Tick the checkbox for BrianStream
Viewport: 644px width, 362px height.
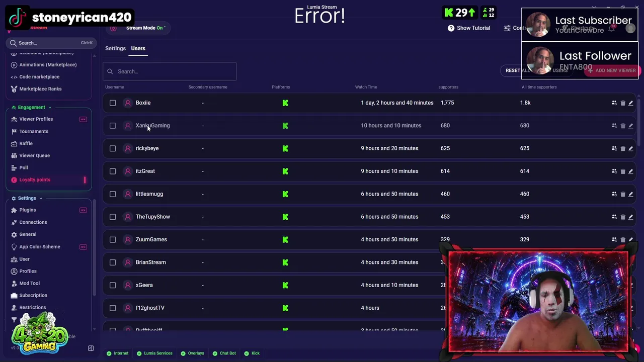point(113,262)
